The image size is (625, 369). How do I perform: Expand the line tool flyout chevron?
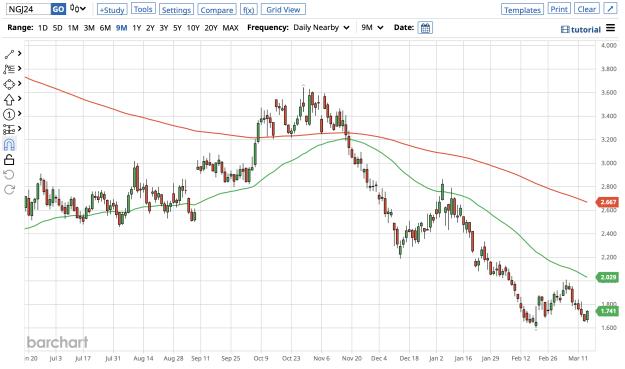(20, 53)
